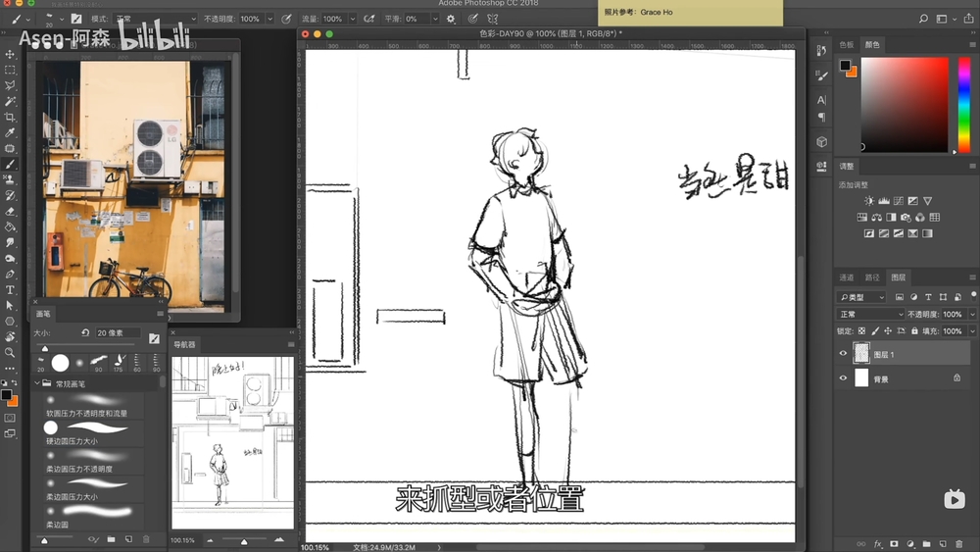The height and width of the screenshot is (552, 980).
Task: Toggle pressure for opacity button
Action: pyautogui.click(x=286, y=19)
